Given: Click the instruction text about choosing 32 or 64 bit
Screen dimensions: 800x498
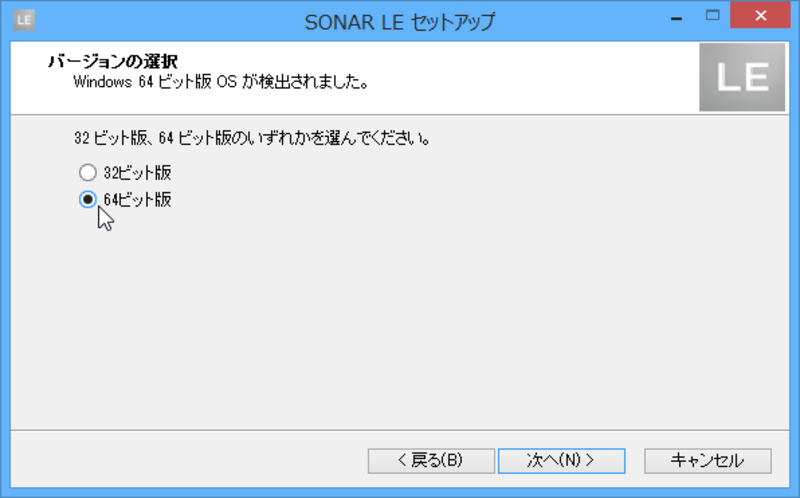Looking at the screenshot, I should pos(252,138).
